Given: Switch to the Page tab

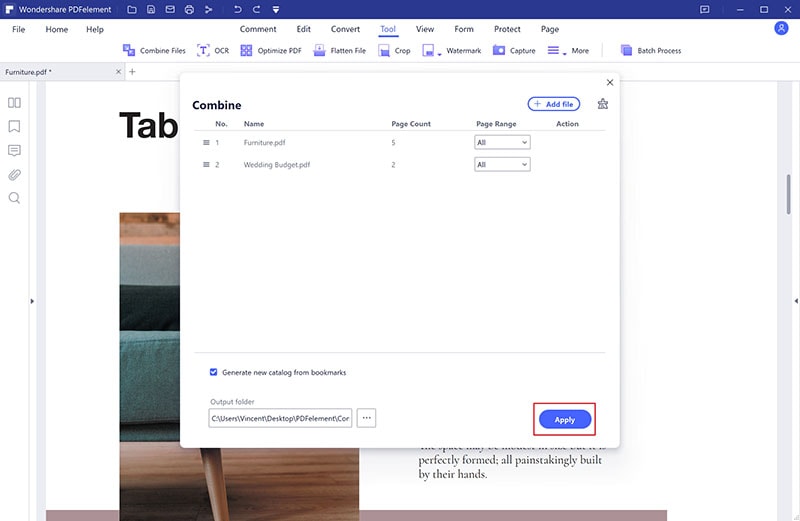Looking at the screenshot, I should (550, 29).
